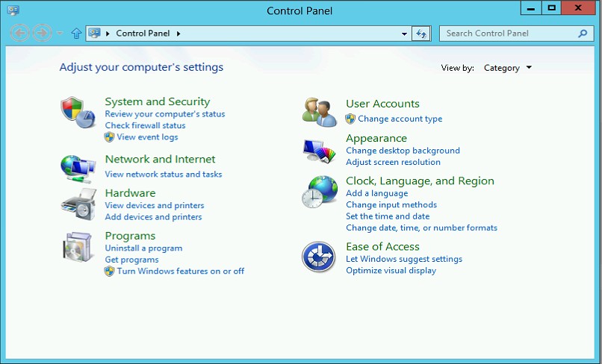Expand the arrow before Control Panel breadcrumb

108,34
